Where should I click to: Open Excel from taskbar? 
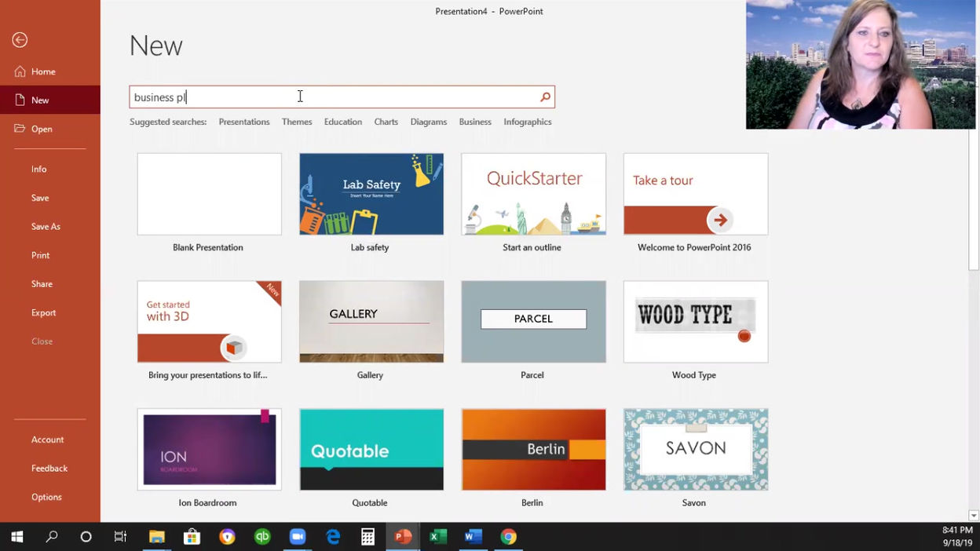click(438, 537)
